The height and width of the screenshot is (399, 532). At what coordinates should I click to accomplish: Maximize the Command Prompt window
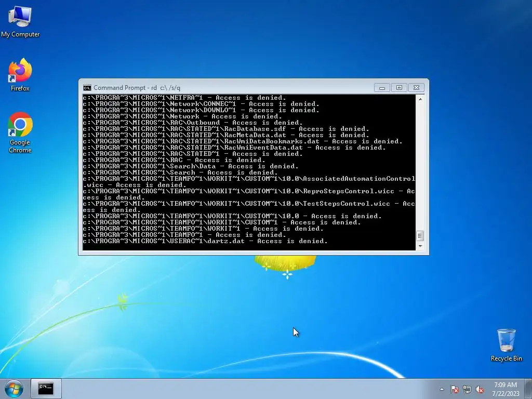(x=399, y=88)
